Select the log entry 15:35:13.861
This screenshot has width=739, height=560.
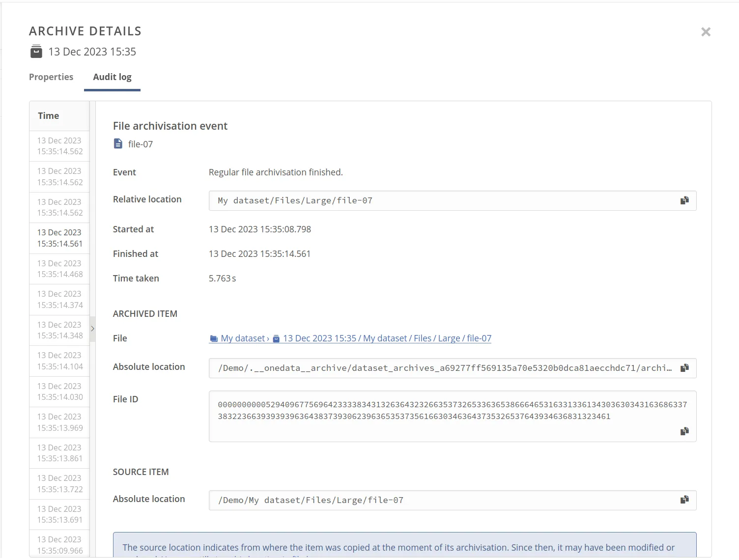coord(59,453)
